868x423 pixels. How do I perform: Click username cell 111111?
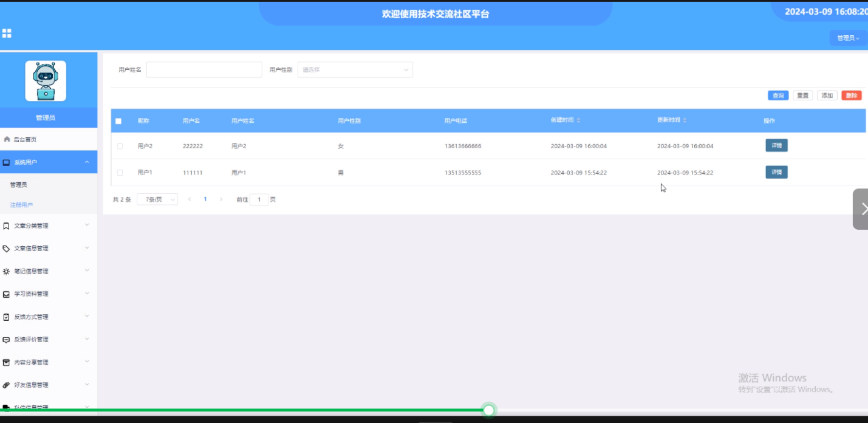click(x=193, y=173)
